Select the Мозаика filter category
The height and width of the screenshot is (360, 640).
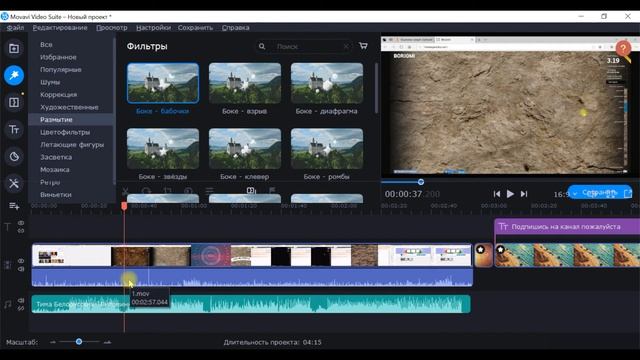55,170
